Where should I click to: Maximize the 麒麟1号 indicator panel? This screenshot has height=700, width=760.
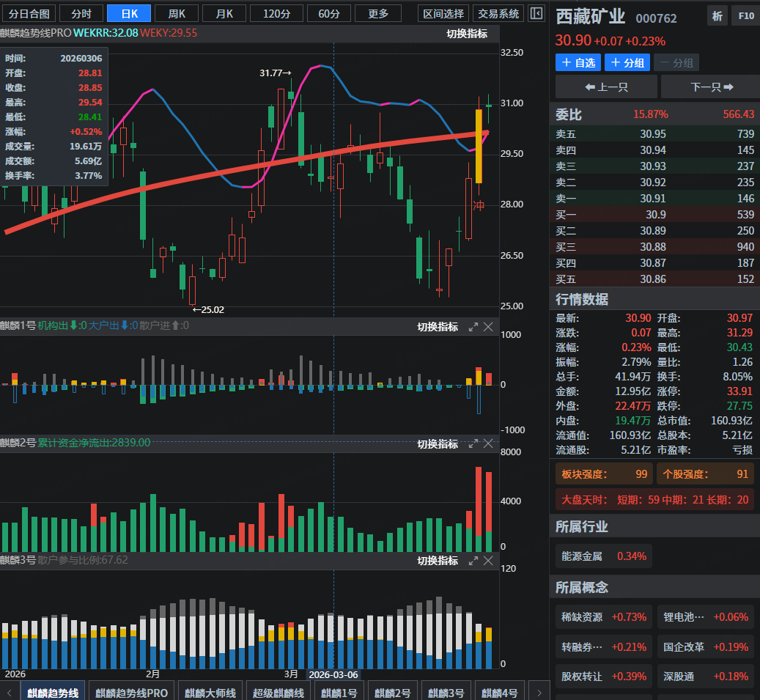click(473, 327)
